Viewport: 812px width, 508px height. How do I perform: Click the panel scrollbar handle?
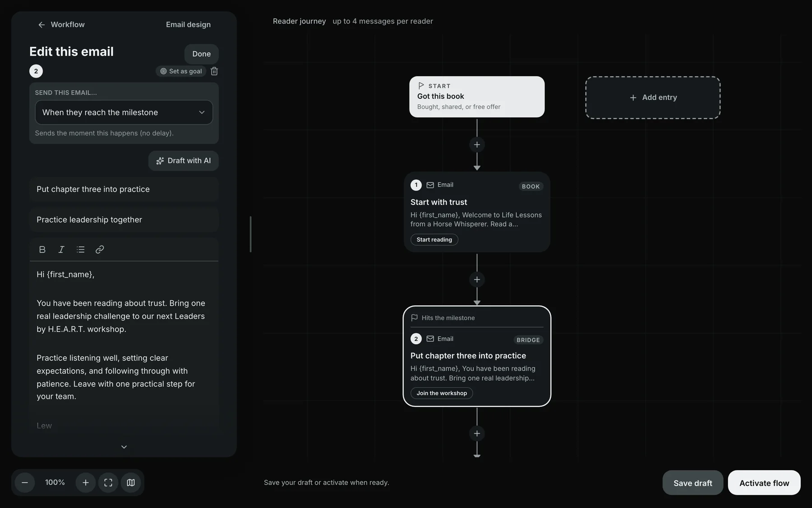tap(250, 234)
